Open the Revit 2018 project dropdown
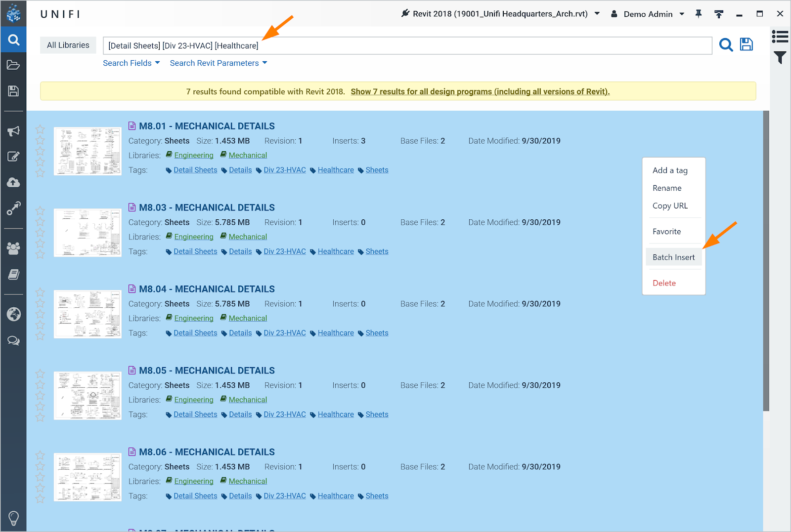Image resolution: width=791 pixels, height=532 pixels. (500, 14)
